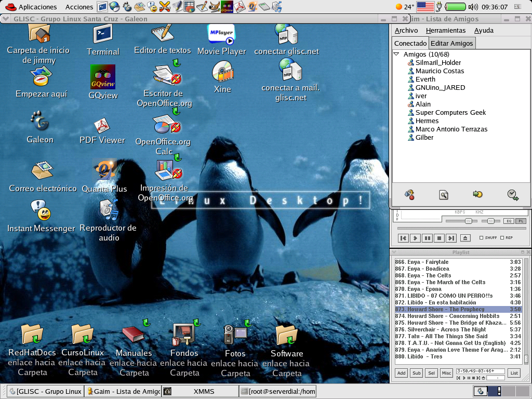Open Empezar aquí compass icon
Screen dimensions: 532x399
[41, 76]
